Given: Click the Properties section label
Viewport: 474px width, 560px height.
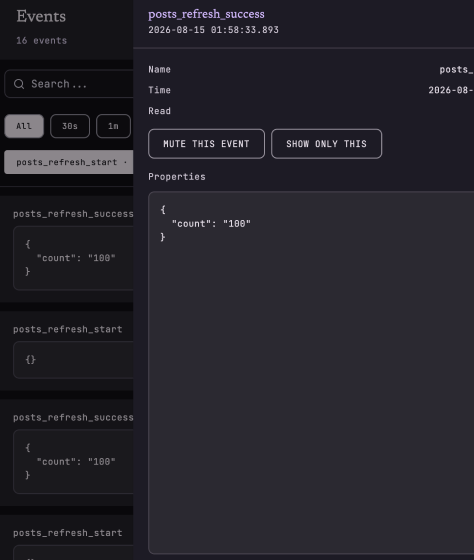Looking at the screenshot, I should 177,177.
